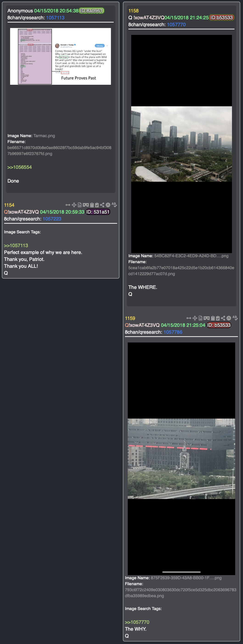
Task: Open the city skyline image in post 1158
Action: 181,144
